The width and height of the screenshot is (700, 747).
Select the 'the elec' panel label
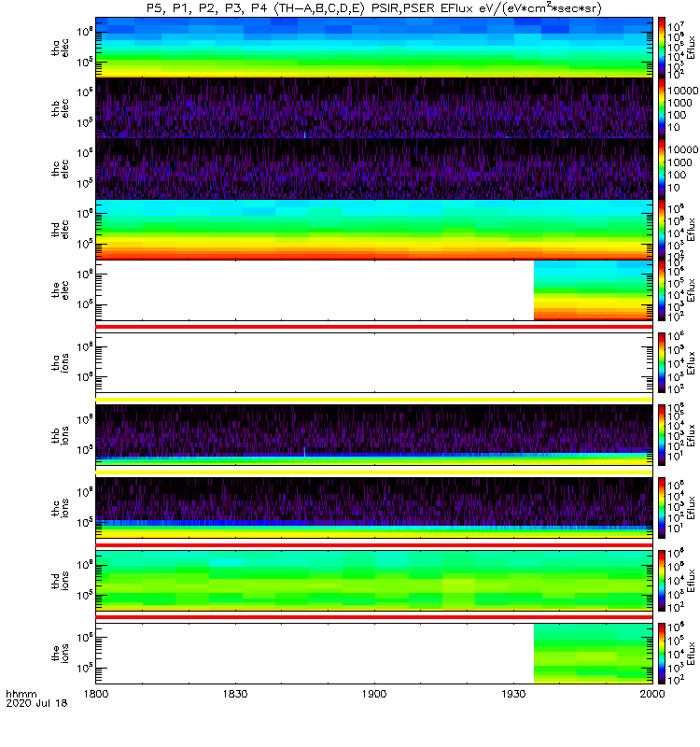pos(61,290)
